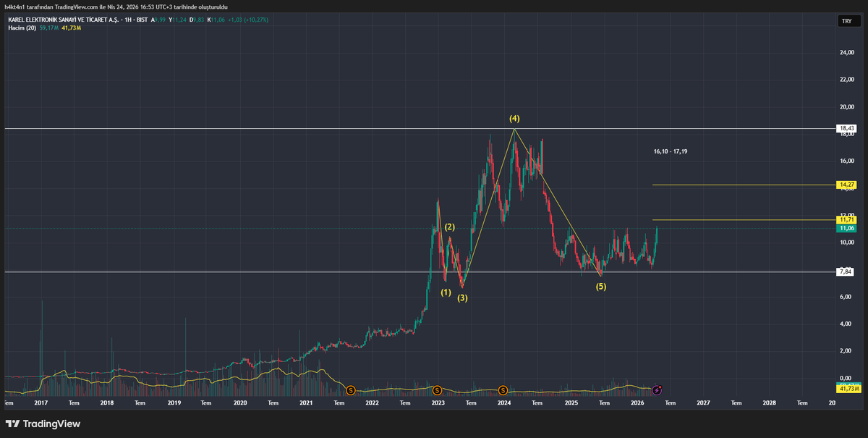The image size is (868, 438).
Task: Select the 18,43 price line tag
Action: [846, 128]
